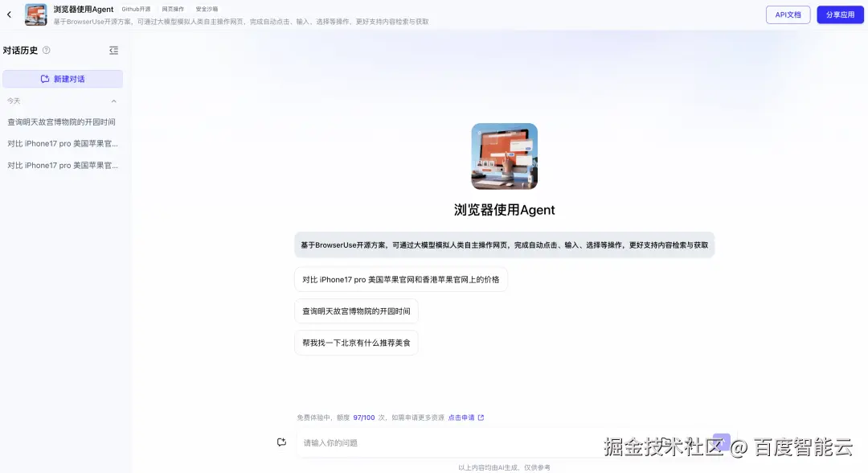This screenshot has height=473, width=868.
Task: Click the BrowserUse description banner
Action: coord(504,245)
